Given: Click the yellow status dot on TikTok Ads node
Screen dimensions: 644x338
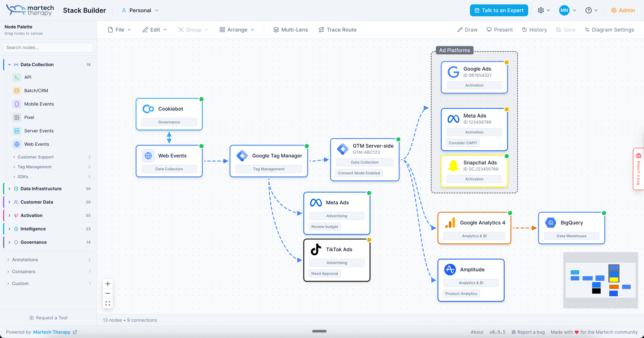Looking at the screenshot, I should tap(369, 240).
